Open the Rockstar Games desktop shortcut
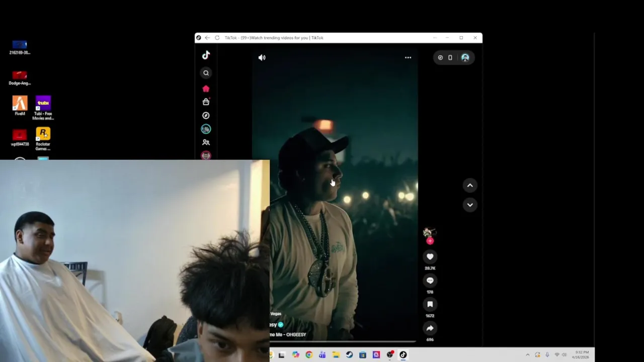This screenshot has height=362, width=644. click(x=43, y=139)
